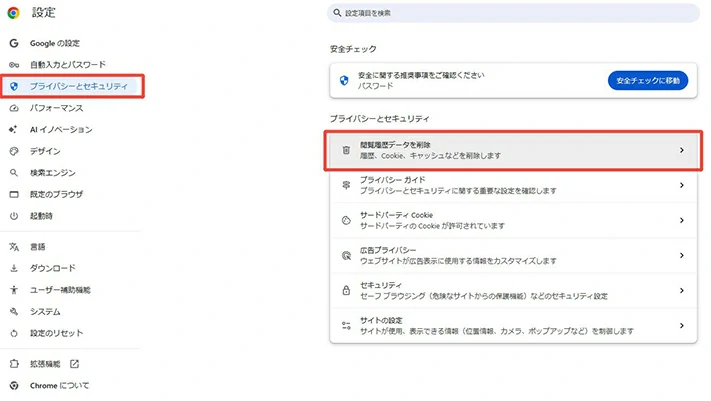
Task: Click the puzzle icon for 拡張機能
Action: tap(14, 364)
